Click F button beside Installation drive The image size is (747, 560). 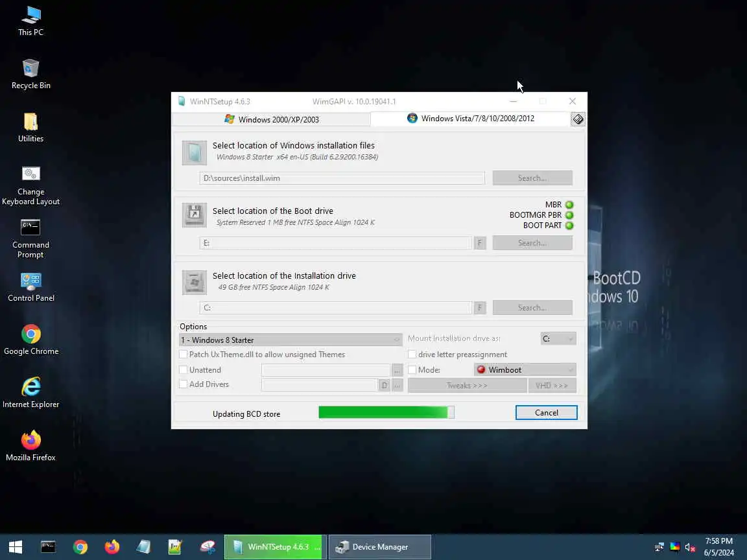(480, 308)
